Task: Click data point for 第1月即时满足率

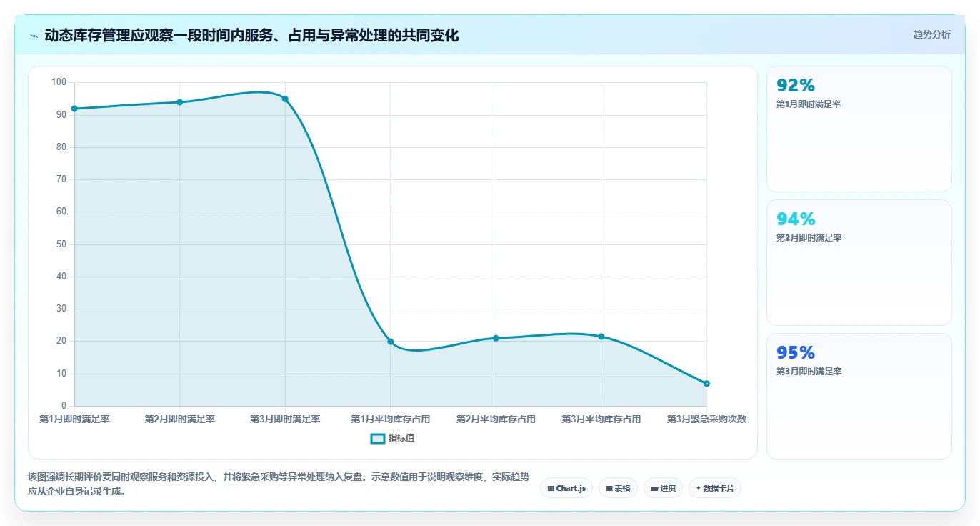Action: pos(74,109)
